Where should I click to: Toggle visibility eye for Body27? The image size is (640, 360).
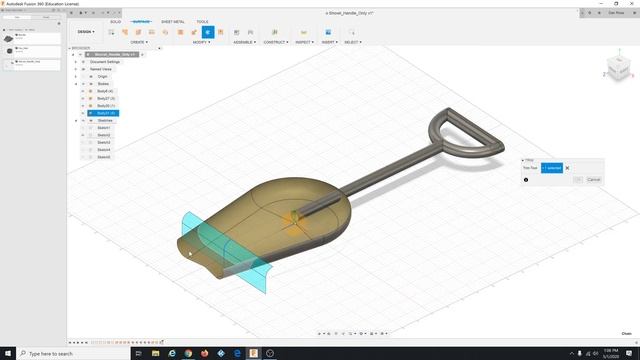pyautogui.click(x=83, y=98)
